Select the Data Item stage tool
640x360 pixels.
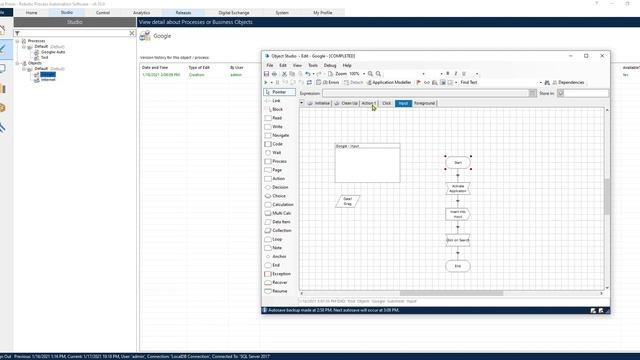[278, 222]
